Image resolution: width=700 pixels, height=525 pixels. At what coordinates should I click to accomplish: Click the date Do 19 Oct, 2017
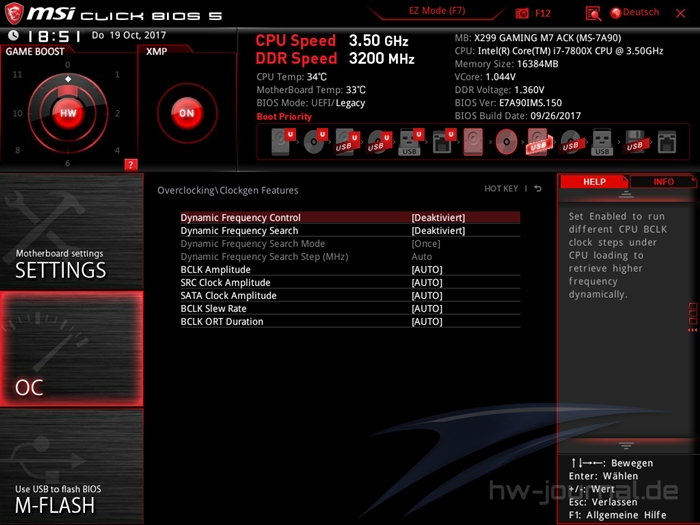(x=129, y=35)
